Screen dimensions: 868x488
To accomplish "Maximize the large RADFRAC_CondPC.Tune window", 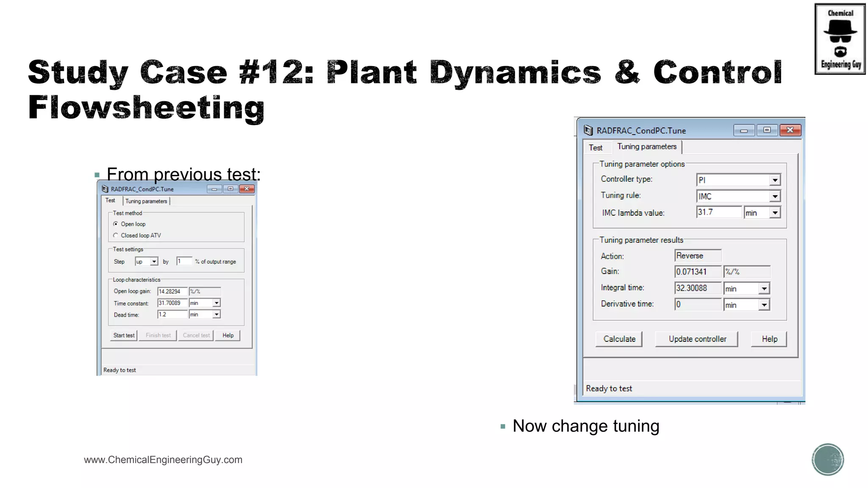I will (x=767, y=130).
